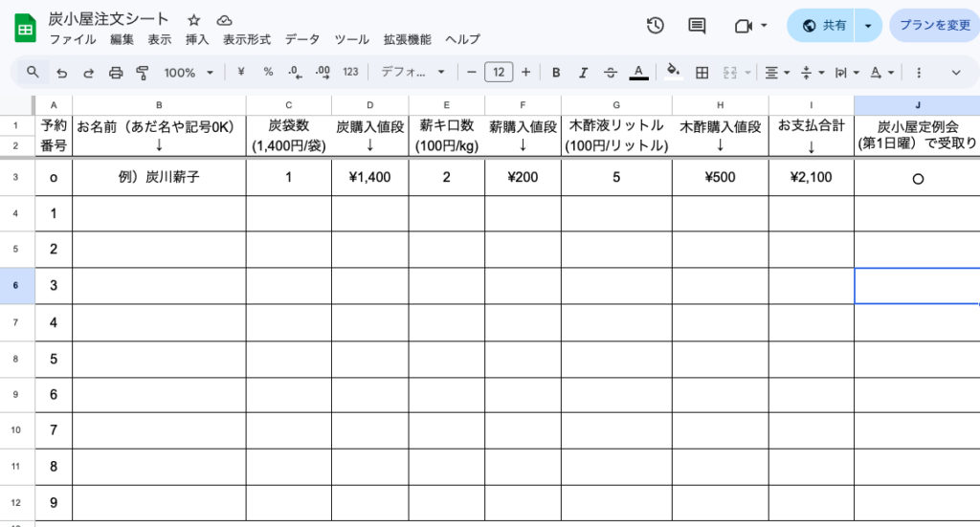Click the print icon

pyautogui.click(x=116, y=73)
